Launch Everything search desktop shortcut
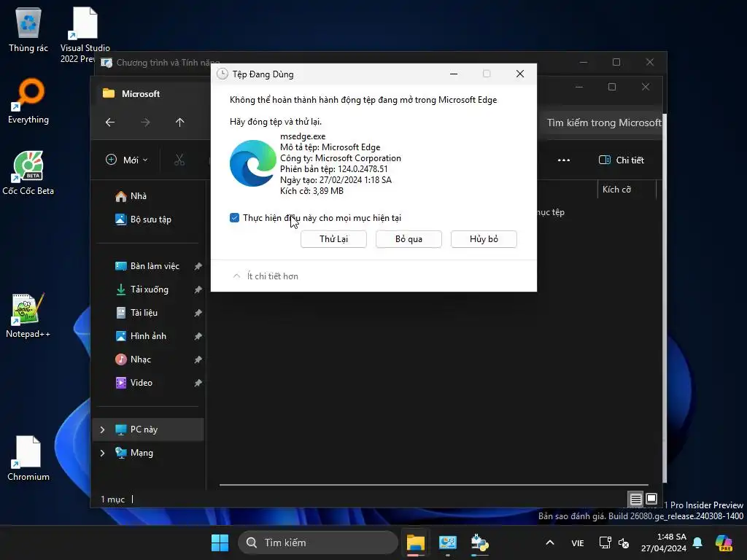747x560 pixels. [x=28, y=101]
